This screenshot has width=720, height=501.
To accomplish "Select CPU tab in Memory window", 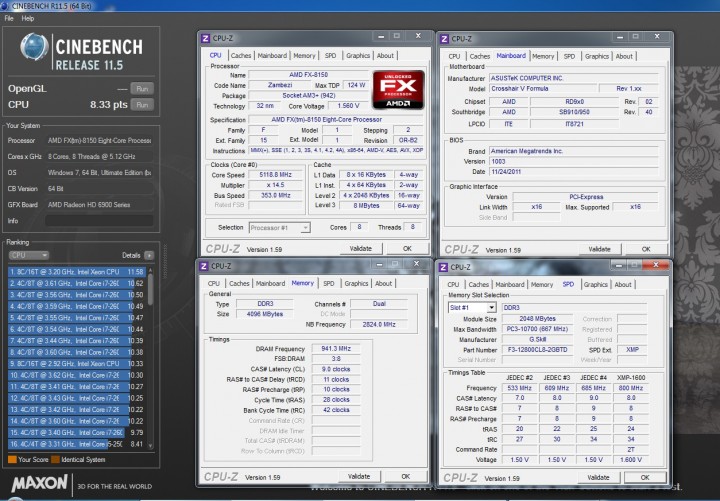I will tap(214, 284).
